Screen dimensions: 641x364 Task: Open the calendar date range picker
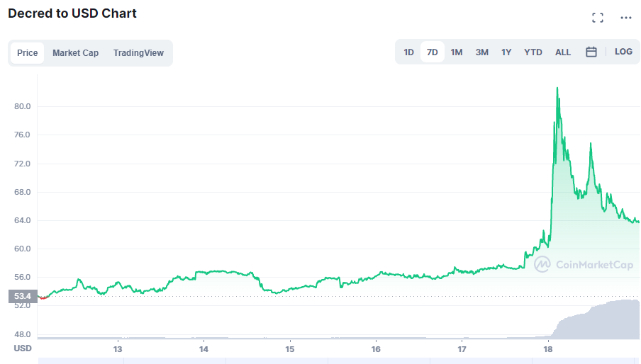591,52
